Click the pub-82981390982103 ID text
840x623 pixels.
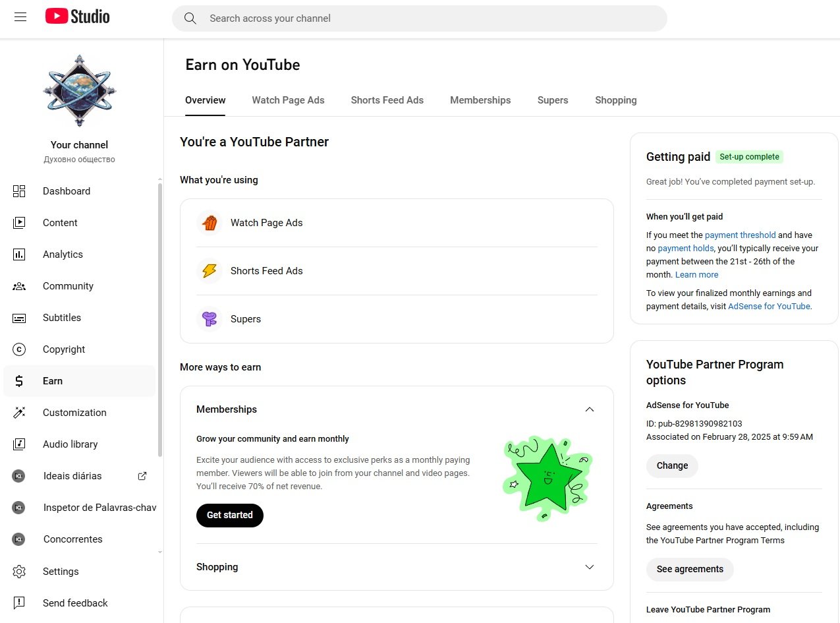pyautogui.click(x=694, y=424)
